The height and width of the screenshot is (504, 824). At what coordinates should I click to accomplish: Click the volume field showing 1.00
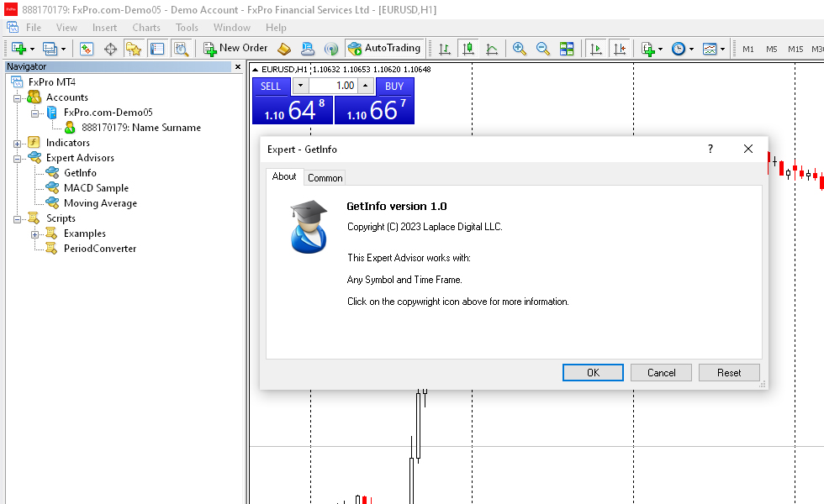click(333, 86)
